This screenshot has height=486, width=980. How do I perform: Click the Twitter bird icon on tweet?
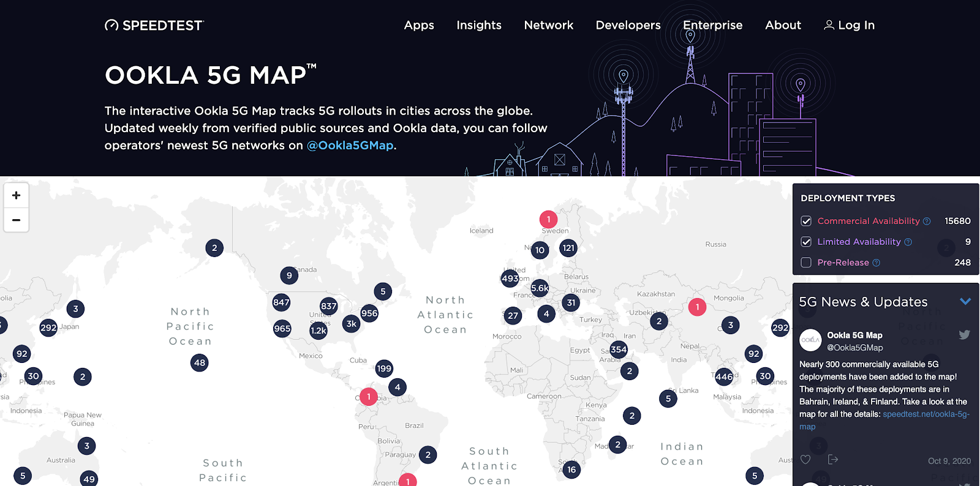point(964,334)
